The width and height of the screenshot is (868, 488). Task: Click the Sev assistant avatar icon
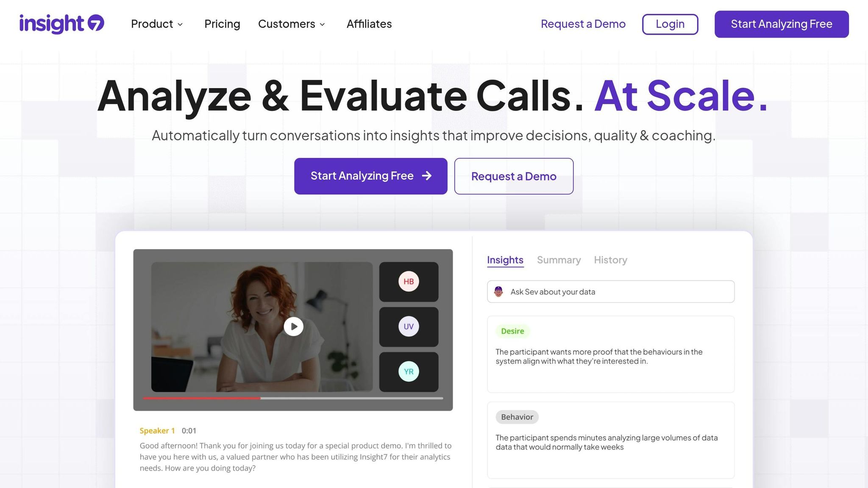(x=498, y=291)
